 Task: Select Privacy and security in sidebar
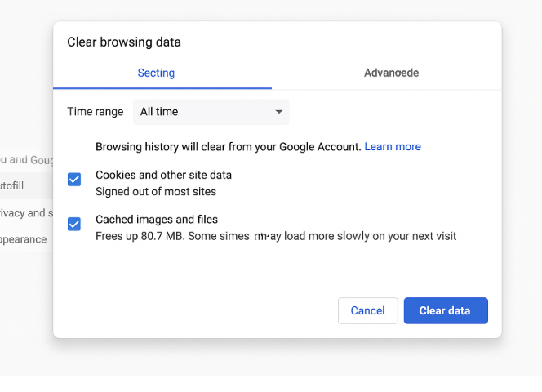click(x=26, y=213)
